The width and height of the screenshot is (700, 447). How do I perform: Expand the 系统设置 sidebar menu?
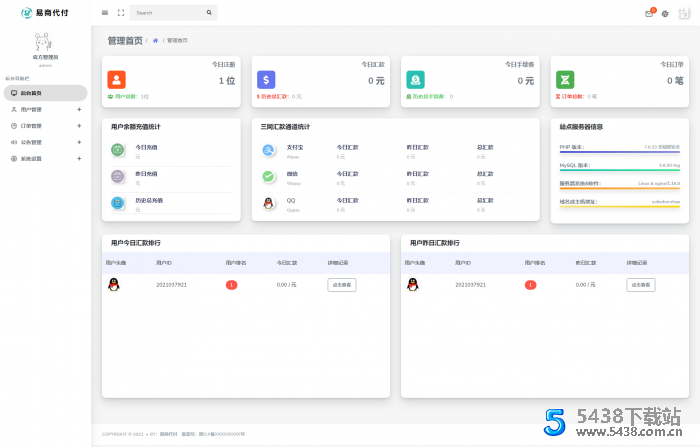[x=44, y=158]
